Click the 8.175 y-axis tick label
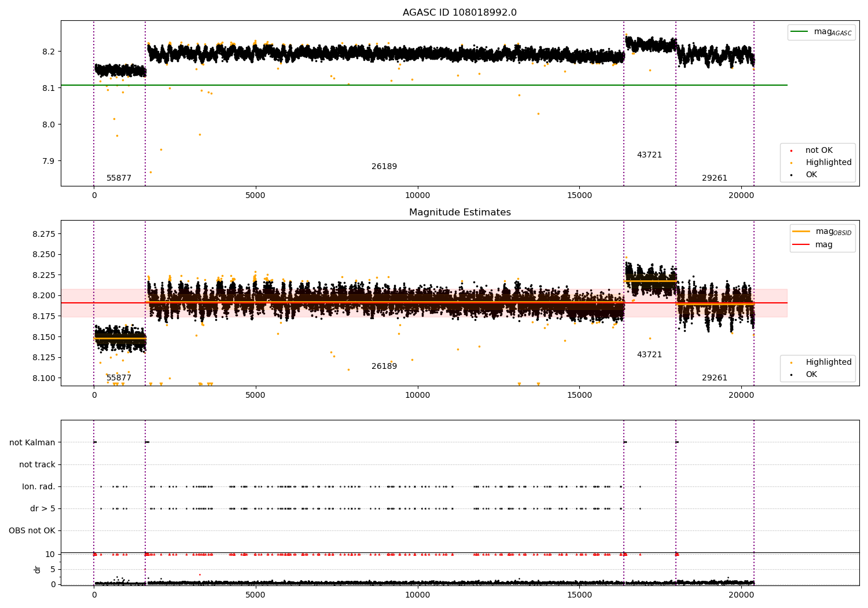868x608 pixels. click(43, 316)
